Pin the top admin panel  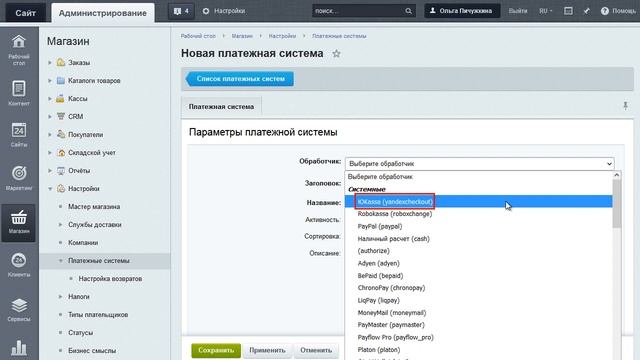[587, 11]
